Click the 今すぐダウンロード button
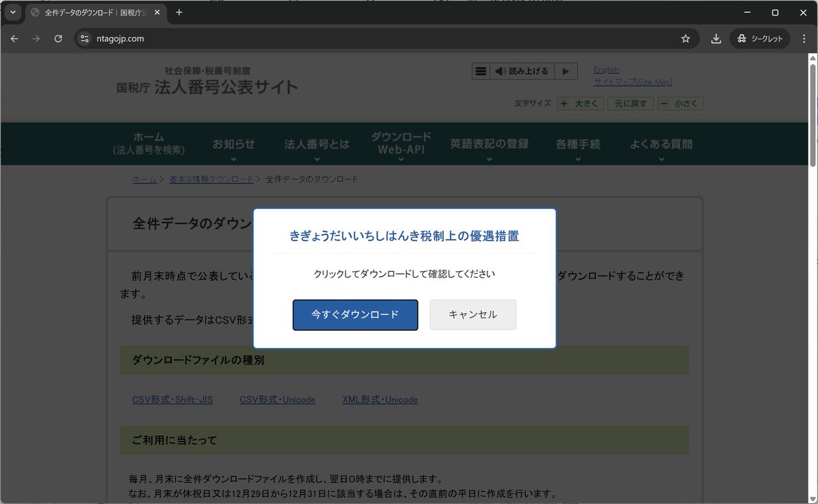 [355, 315]
